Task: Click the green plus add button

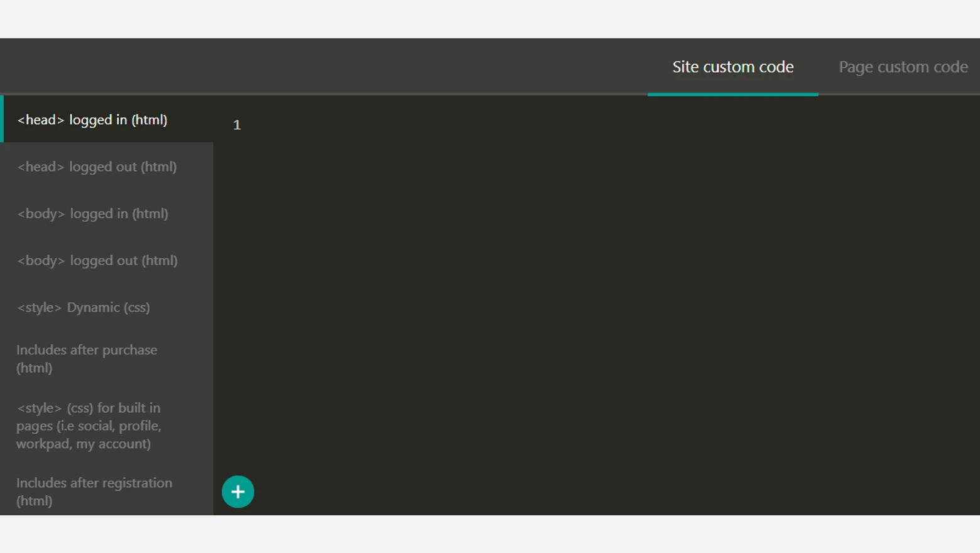Action: pyautogui.click(x=238, y=491)
